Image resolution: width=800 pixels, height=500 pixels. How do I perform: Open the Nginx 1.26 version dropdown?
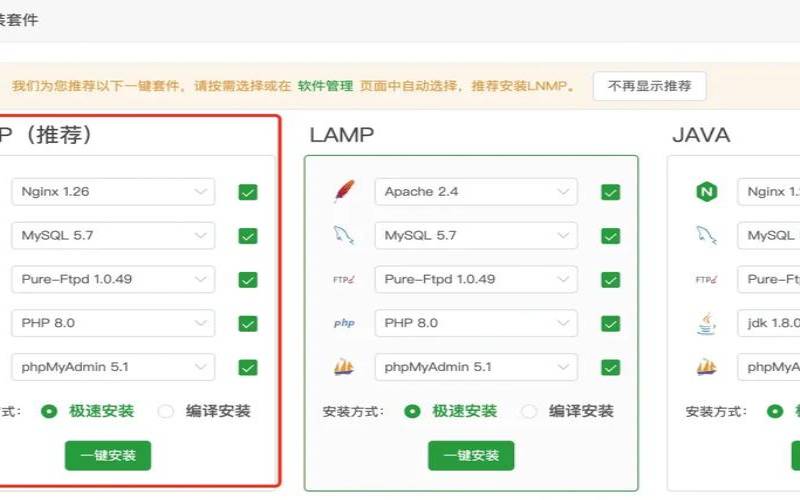click(113, 192)
